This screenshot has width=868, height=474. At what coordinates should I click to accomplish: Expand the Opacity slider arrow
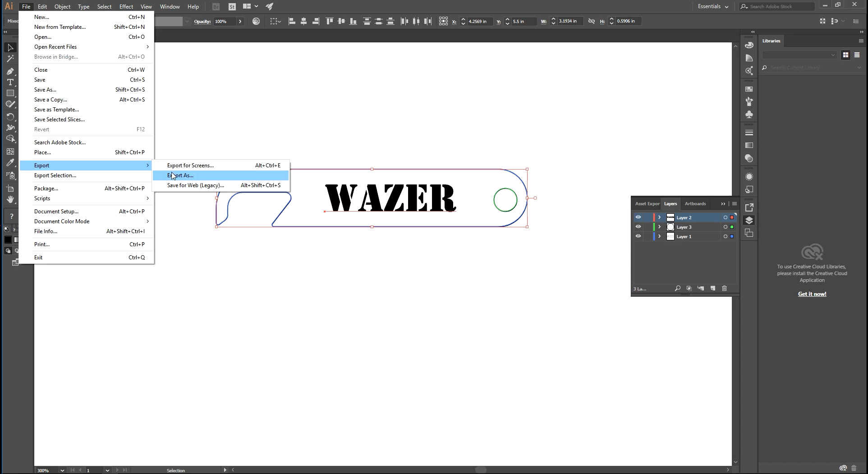tap(240, 21)
